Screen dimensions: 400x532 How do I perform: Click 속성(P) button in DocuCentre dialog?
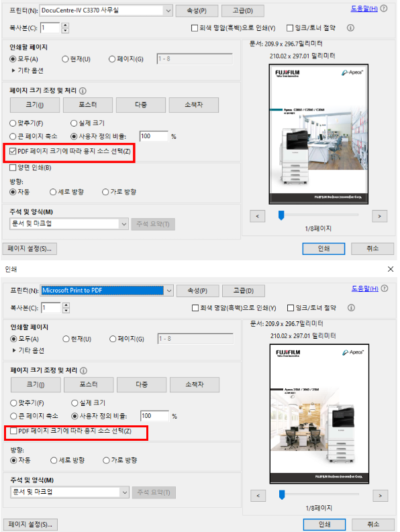click(x=197, y=11)
